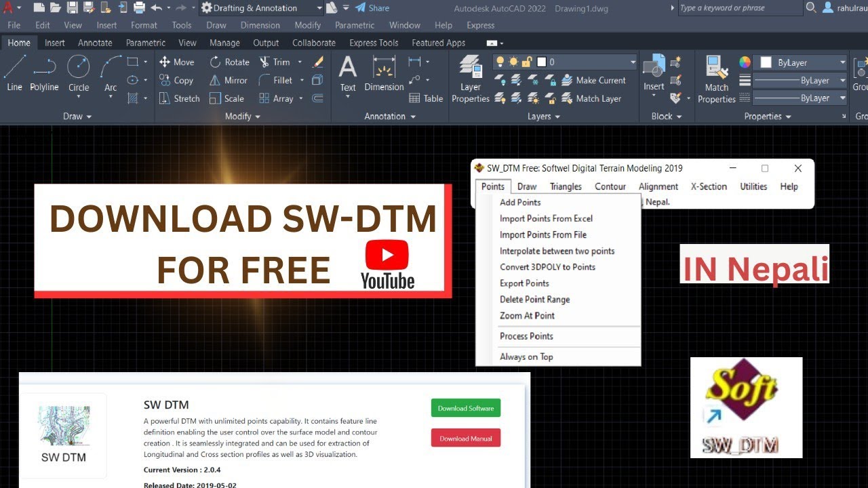Click the Save icon in quick access toolbar
Image resolution: width=868 pixels, height=488 pixels.
72,8
